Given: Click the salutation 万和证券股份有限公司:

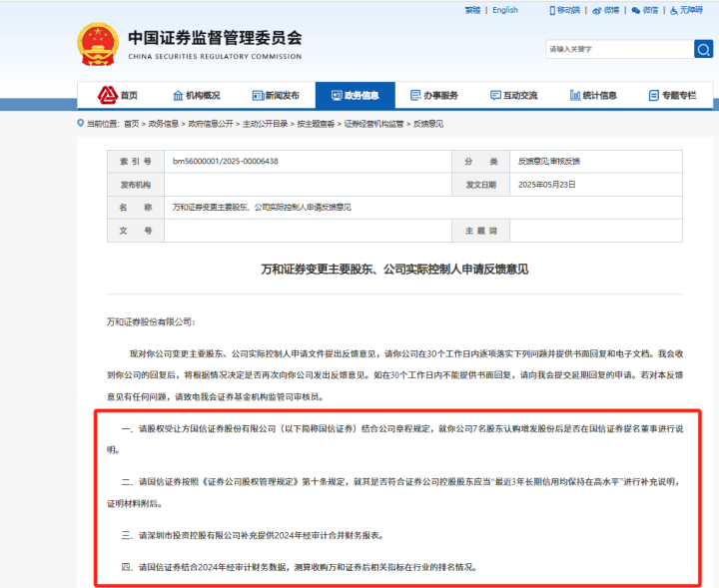Looking at the screenshot, I should tap(151, 322).
